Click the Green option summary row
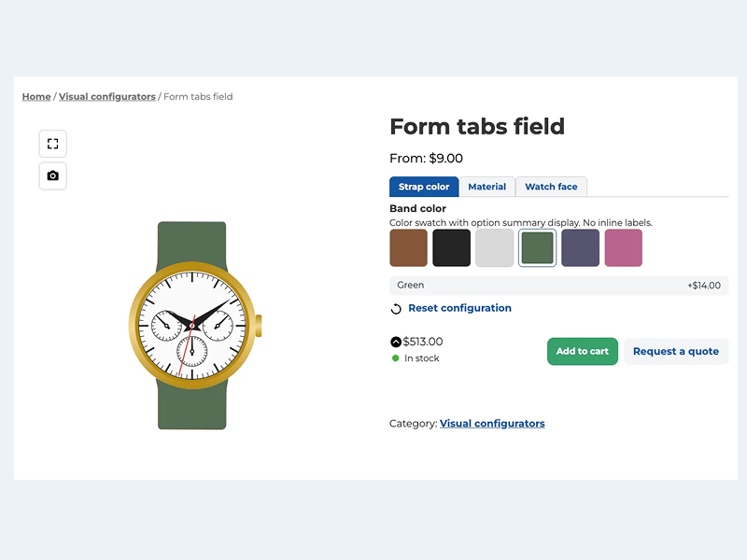The height and width of the screenshot is (560, 747). coord(558,286)
